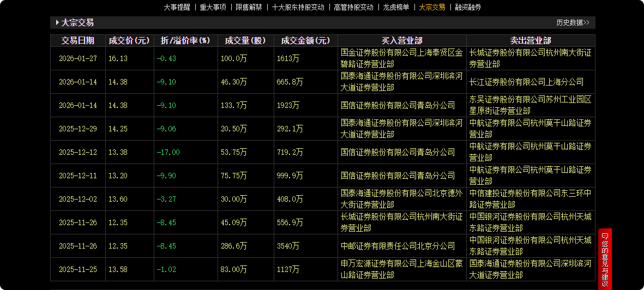The width and height of the screenshot is (644, 290).
Task: Click the discount rate -17.00
Action: [168, 152]
